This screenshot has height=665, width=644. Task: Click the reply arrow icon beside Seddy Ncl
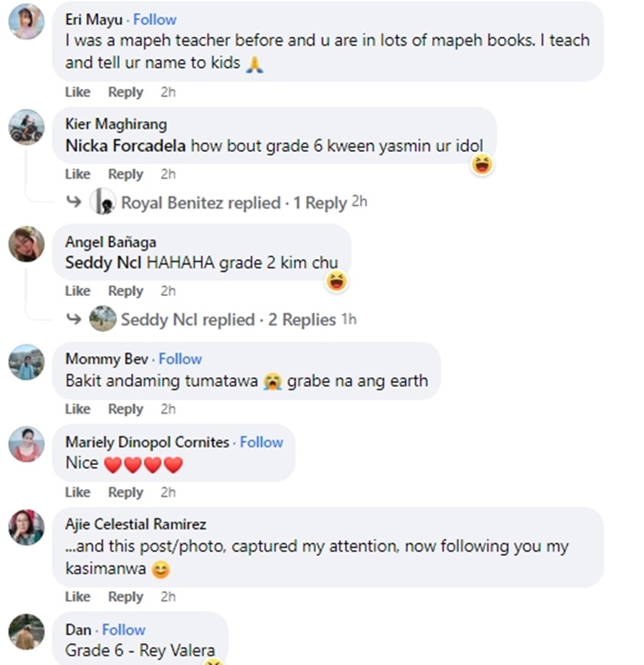point(74,319)
